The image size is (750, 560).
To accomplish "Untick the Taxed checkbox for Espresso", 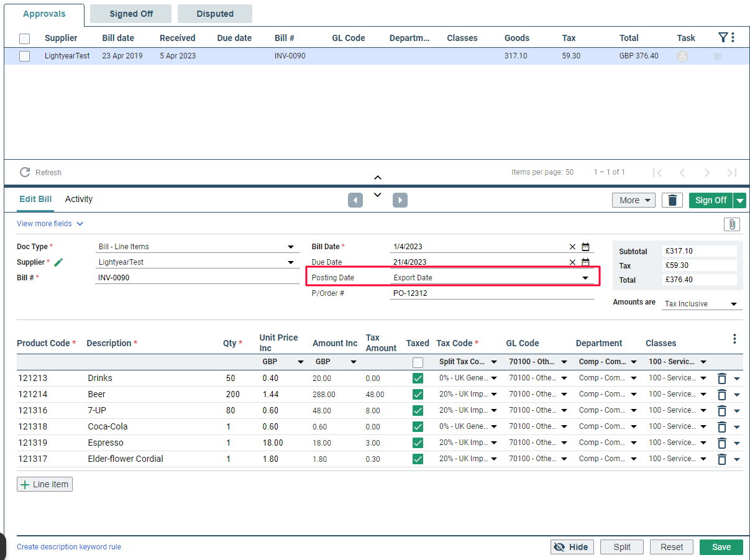I will click(x=417, y=442).
